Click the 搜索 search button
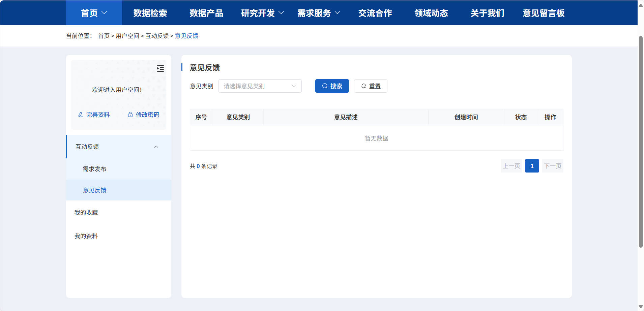Viewport: 644px width, 311px height. pos(332,86)
